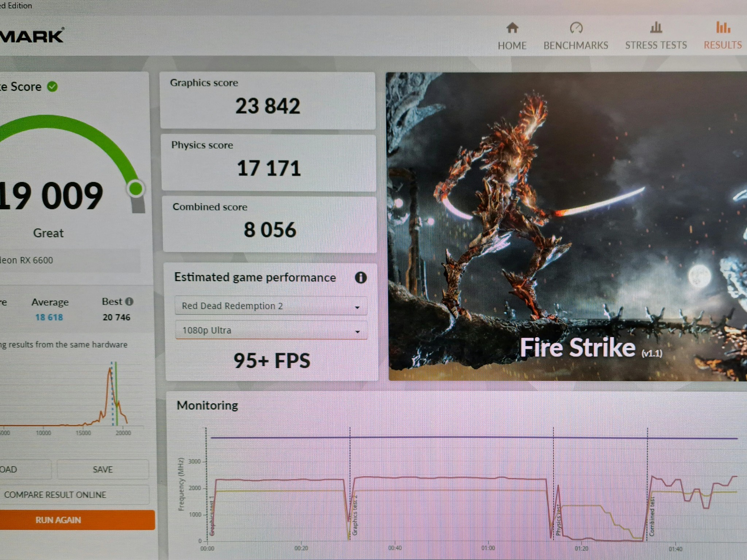Click the SAVE button
This screenshot has height=560, width=747.
[x=102, y=470]
